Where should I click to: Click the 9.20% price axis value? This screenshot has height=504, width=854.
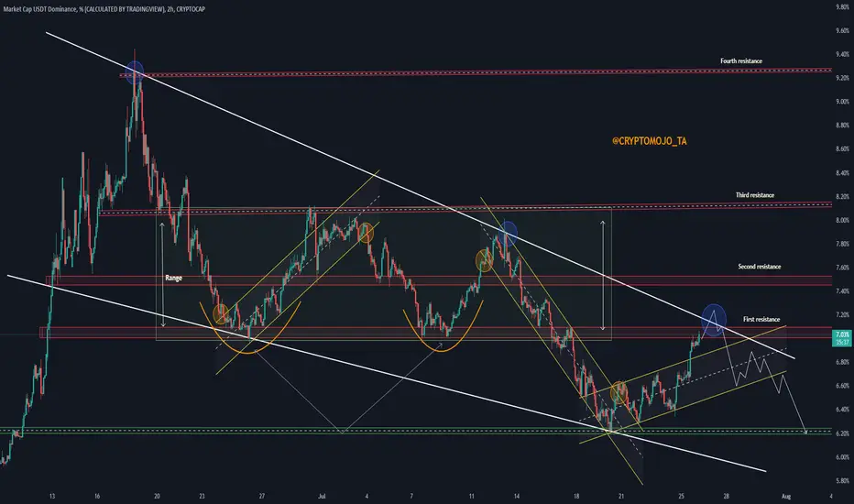tap(842, 78)
